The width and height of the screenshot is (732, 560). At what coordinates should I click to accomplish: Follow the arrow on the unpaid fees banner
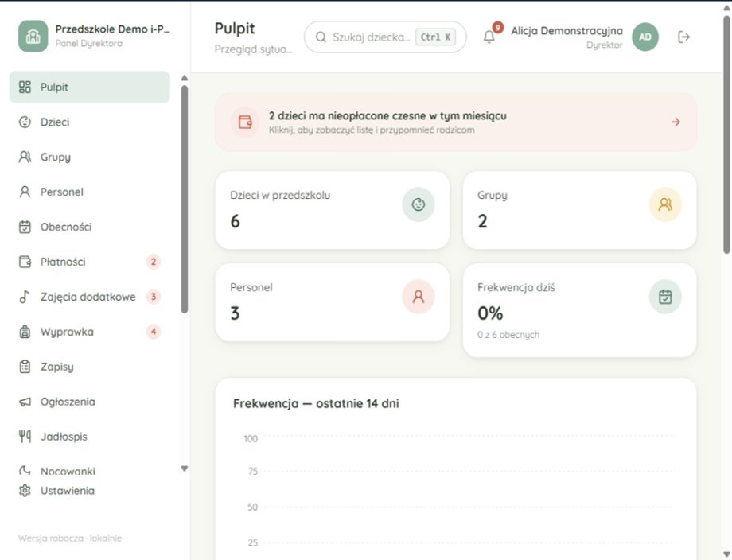[676, 122]
